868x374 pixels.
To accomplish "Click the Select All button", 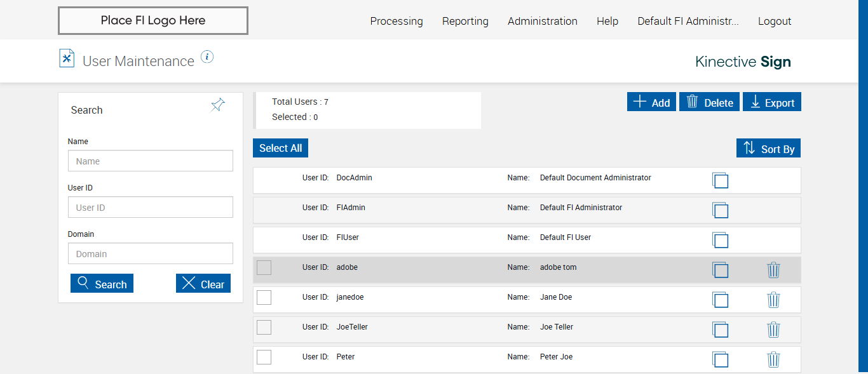I will click(280, 148).
